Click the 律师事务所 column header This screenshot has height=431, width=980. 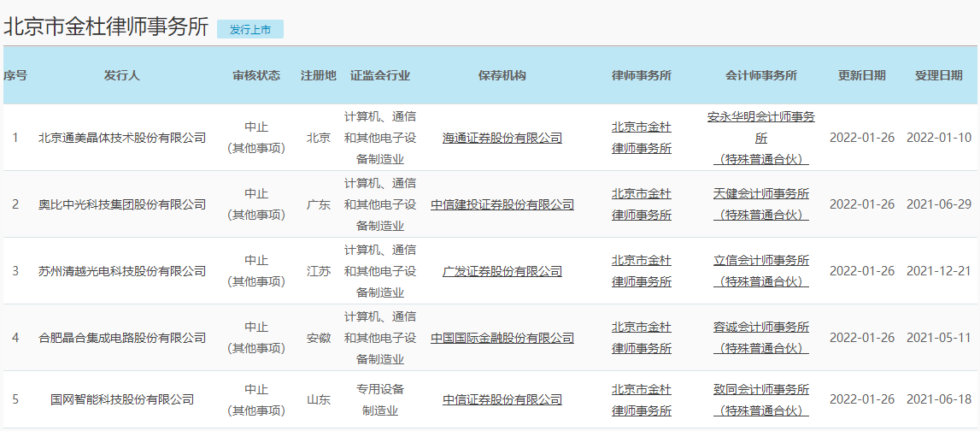642,76
